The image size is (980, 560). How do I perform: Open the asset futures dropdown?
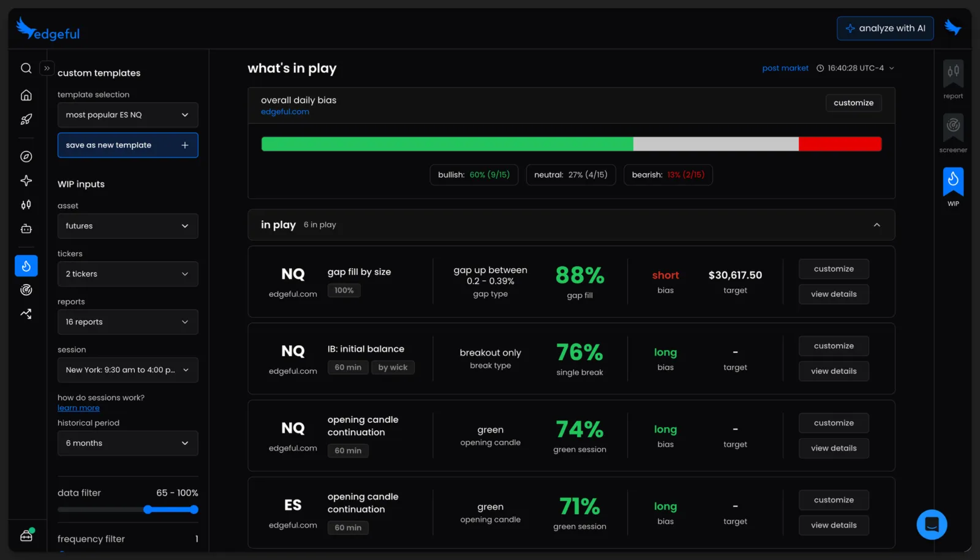click(127, 226)
